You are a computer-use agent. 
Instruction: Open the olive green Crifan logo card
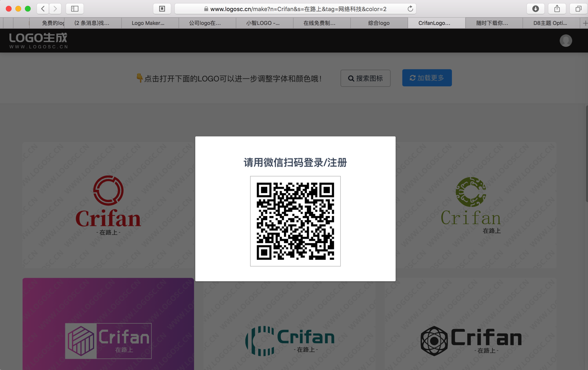(471, 206)
